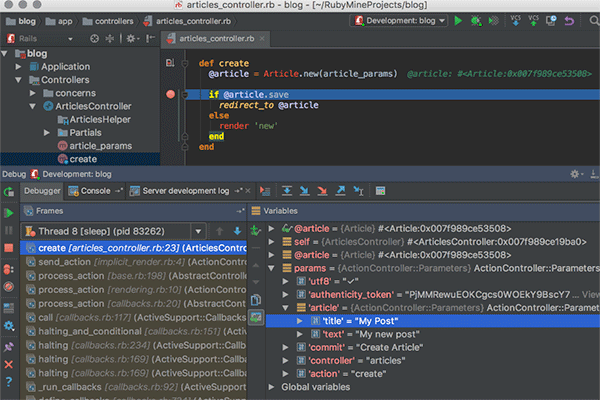Open the Thread 8 [sleep] dropdown

coord(198,231)
